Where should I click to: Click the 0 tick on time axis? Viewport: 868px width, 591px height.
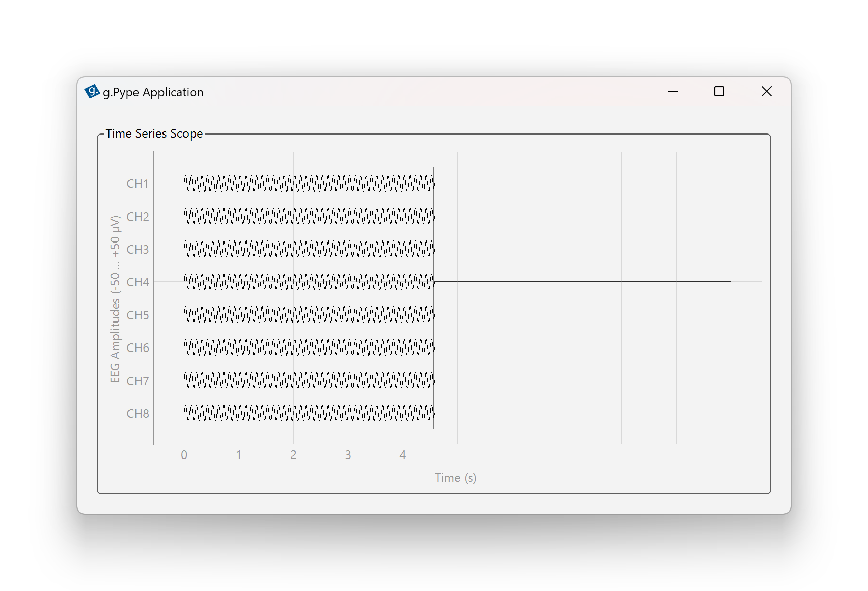pyautogui.click(x=184, y=455)
